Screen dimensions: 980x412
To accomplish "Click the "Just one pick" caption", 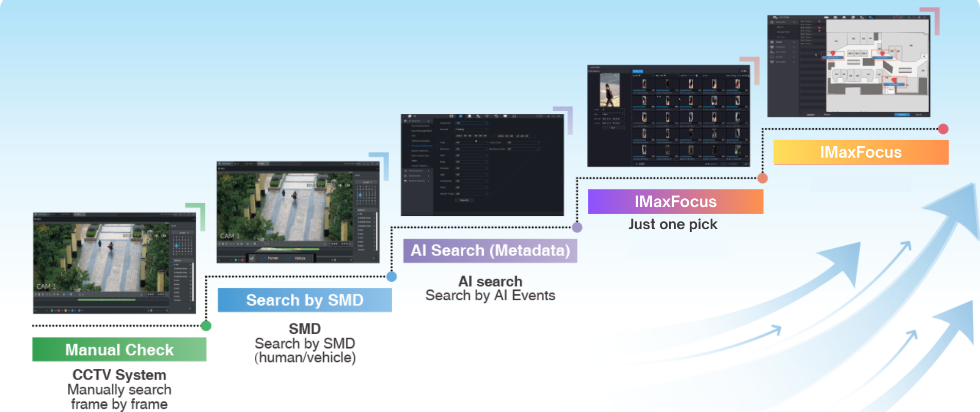I will [x=673, y=225].
